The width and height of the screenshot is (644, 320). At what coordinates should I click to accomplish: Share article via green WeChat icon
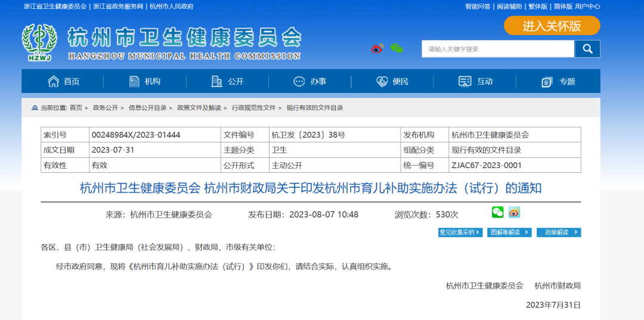pos(498,212)
